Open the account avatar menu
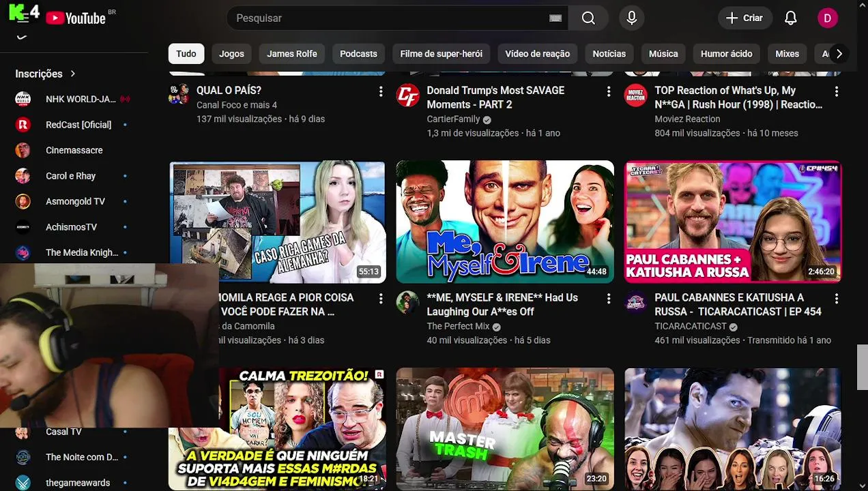 (828, 18)
